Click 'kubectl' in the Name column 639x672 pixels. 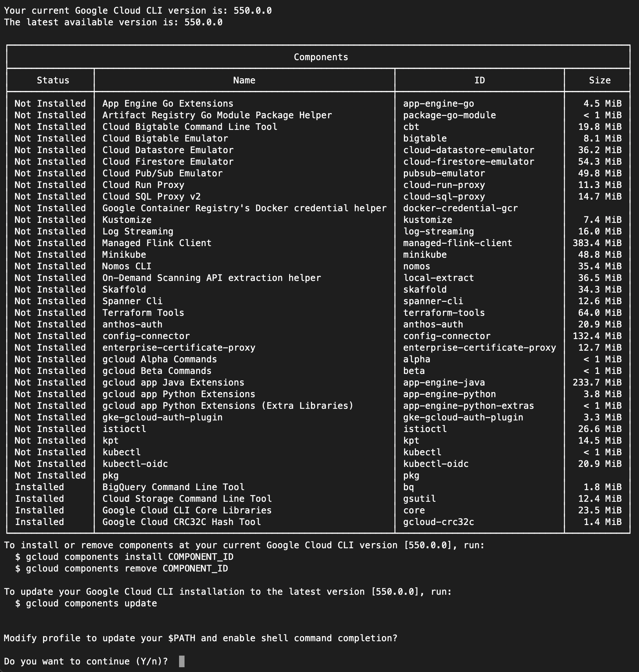coord(121,452)
